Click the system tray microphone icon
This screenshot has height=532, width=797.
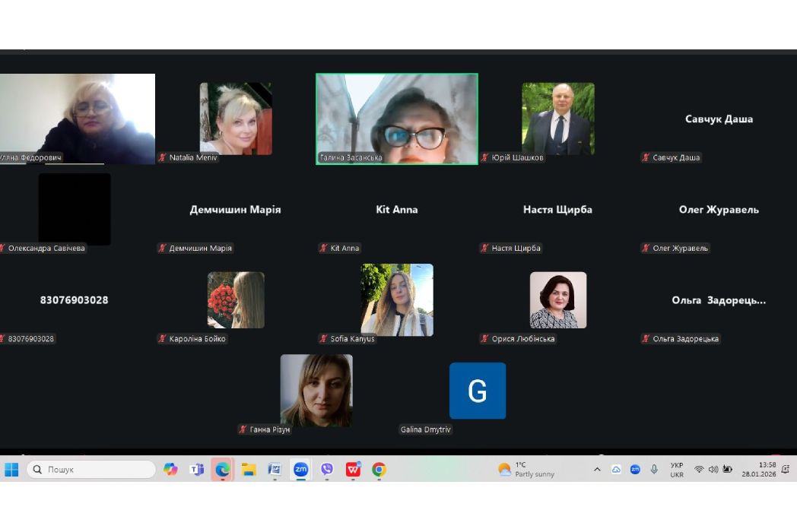[654, 470]
